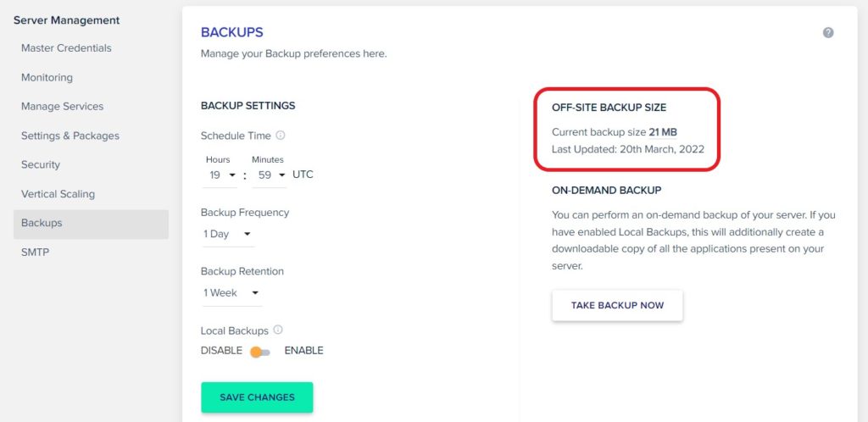Select the ENABLE label for Local Backups
868x422 pixels.
click(x=304, y=351)
